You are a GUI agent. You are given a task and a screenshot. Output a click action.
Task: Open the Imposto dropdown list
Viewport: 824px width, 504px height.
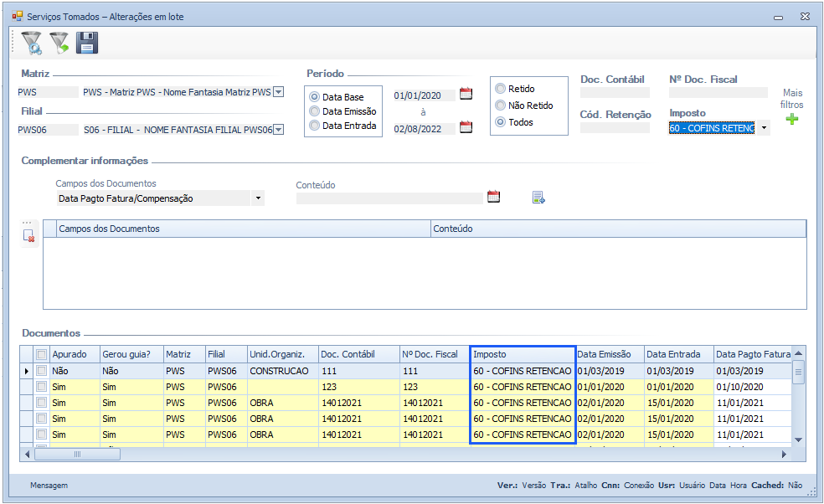(764, 128)
